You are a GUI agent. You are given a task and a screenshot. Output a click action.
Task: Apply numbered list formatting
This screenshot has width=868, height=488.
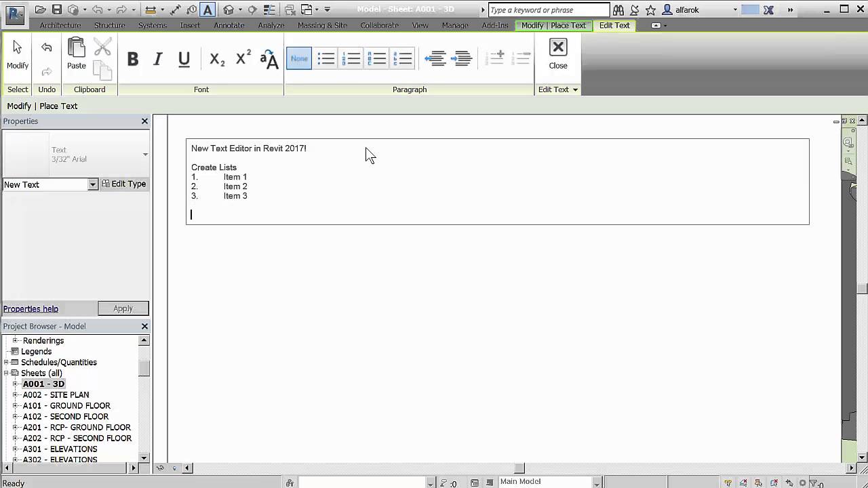coord(352,58)
